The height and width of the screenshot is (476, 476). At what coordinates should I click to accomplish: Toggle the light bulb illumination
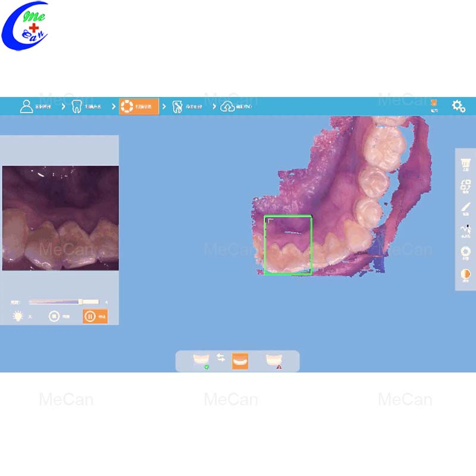click(18, 317)
